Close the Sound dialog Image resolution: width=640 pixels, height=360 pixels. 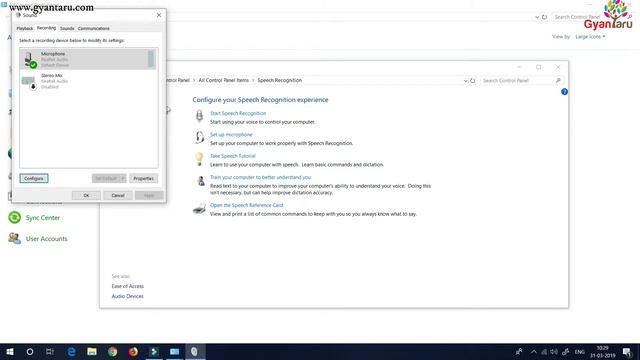pyautogui.click(x=159, y=15)
